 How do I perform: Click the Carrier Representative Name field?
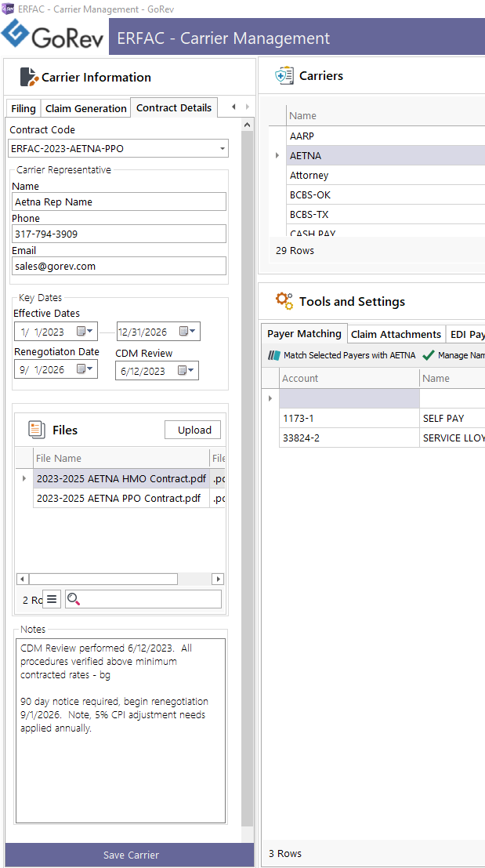[119, 202]
